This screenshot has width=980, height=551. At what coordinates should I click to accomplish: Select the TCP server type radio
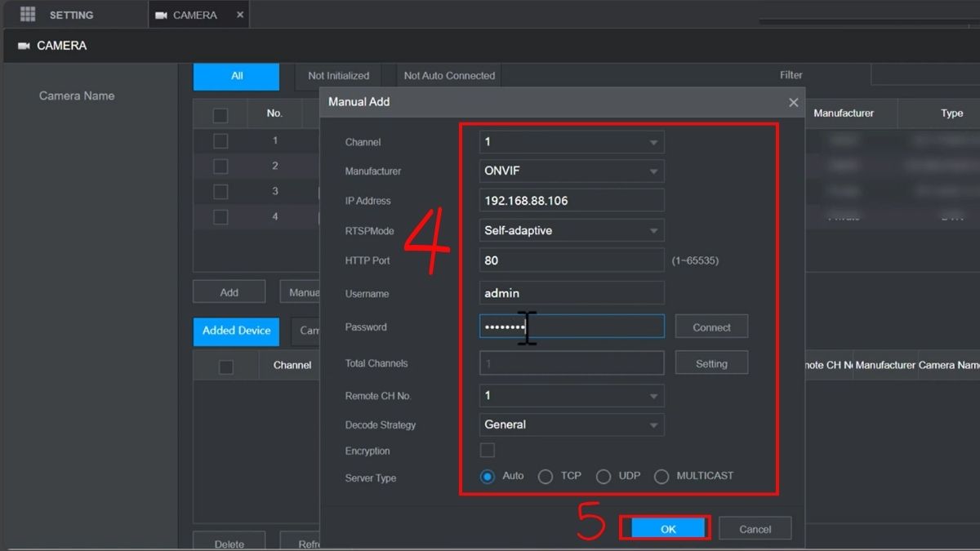pyautogui.click(x=546, y=477)
